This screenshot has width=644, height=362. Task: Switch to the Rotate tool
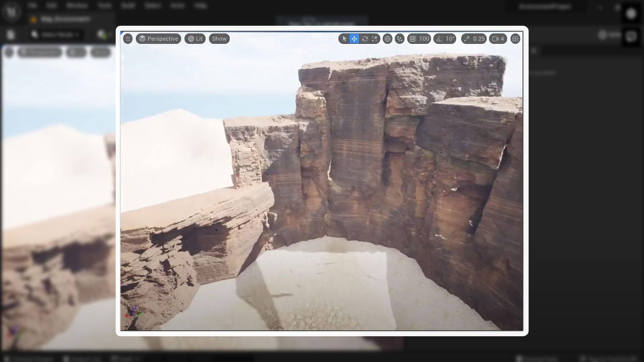coord(365,39)
